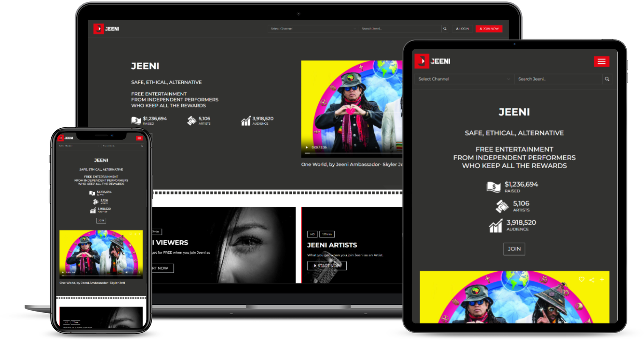
Task: Click the money raised icon on tablet
Action: [x=494, y=187]
